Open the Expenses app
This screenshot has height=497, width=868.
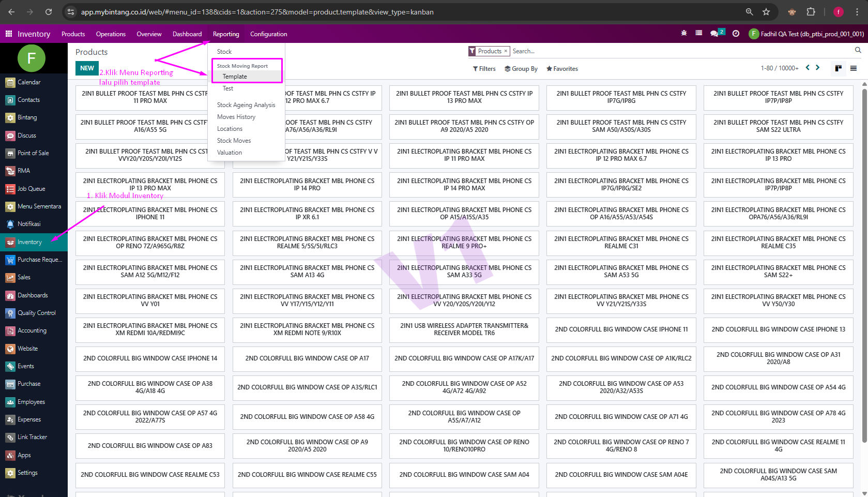tap(34, 419)
